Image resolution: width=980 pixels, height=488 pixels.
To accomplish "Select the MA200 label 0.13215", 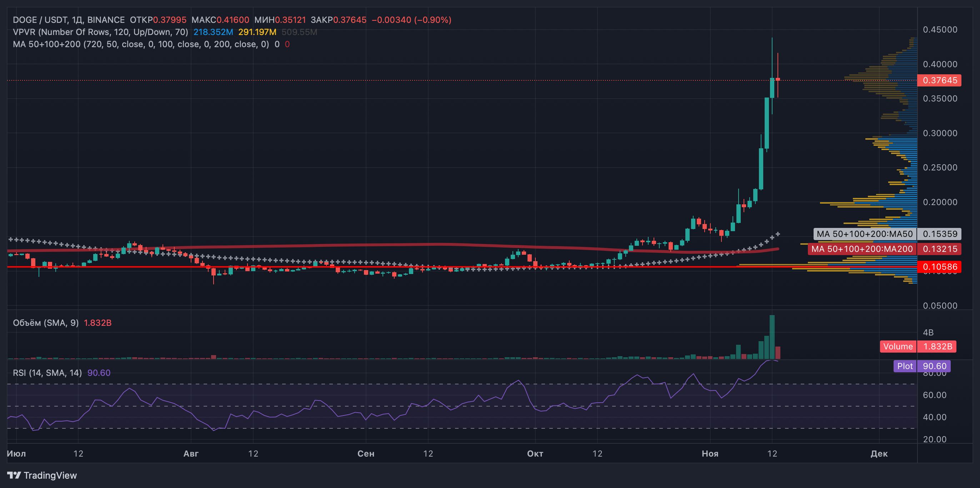I will coord(939,249).
